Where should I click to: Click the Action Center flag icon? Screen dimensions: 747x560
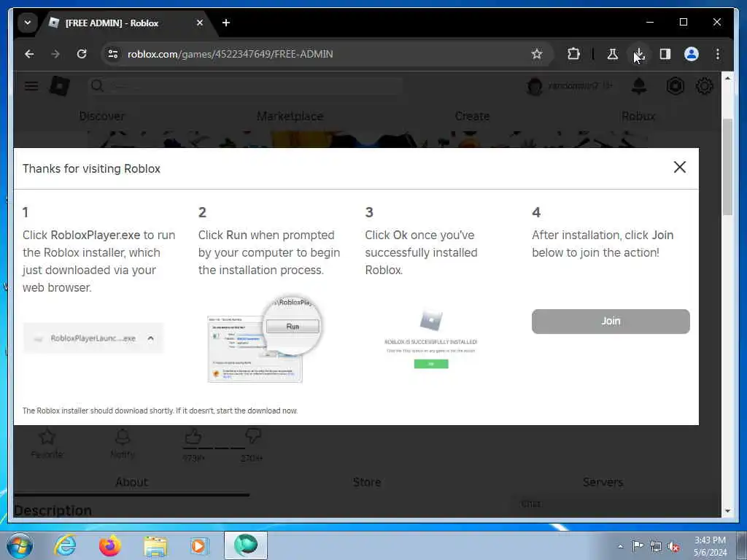click(x=638, y=545)
